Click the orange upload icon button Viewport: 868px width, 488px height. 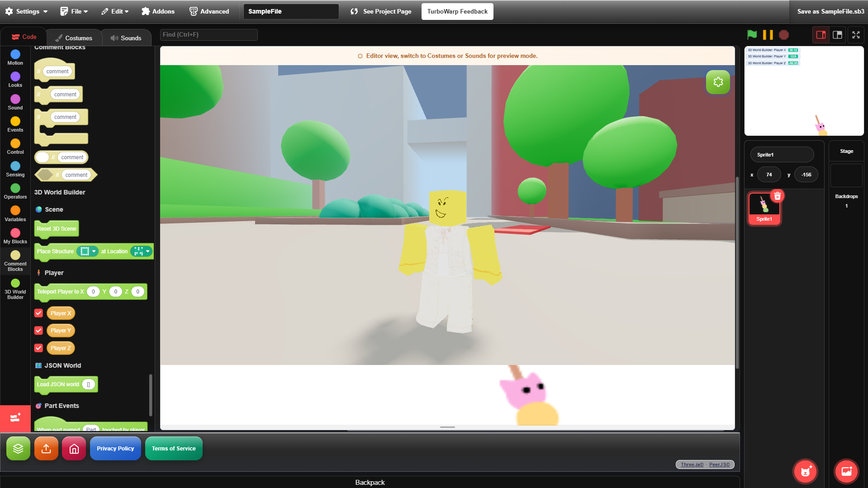pos(46,448)
